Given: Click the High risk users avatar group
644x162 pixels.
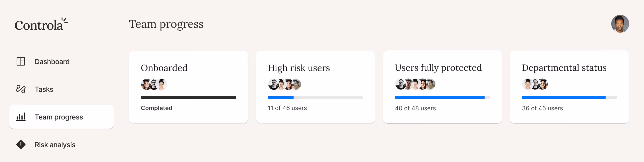Looking at the screenshot, I should click(x=284, y=84).
